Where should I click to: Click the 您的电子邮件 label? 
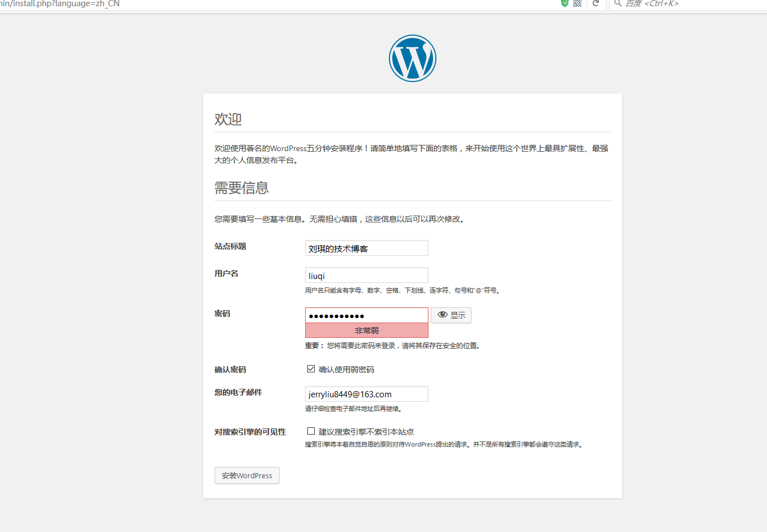[x=238, y=392]
